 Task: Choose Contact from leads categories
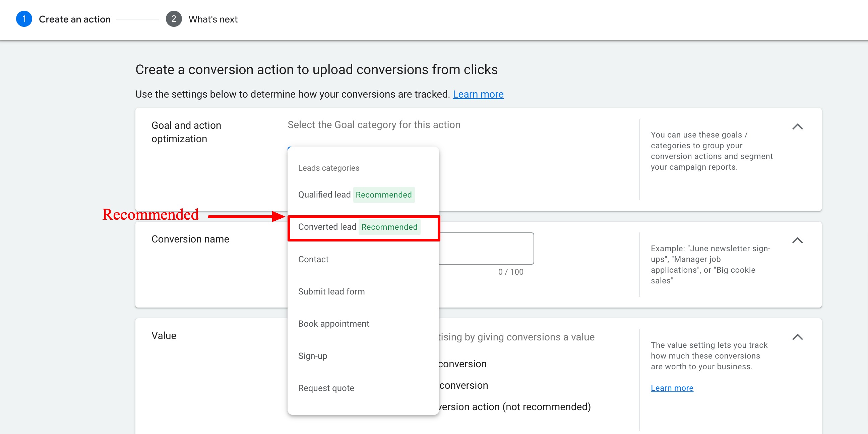[x=313, y=259]
